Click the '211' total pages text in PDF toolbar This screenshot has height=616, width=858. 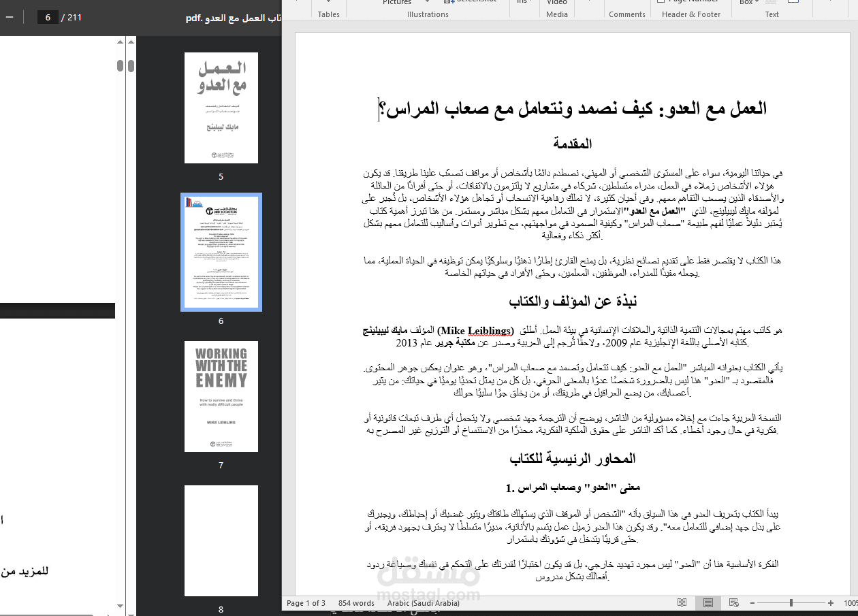[x=74, y=18]
